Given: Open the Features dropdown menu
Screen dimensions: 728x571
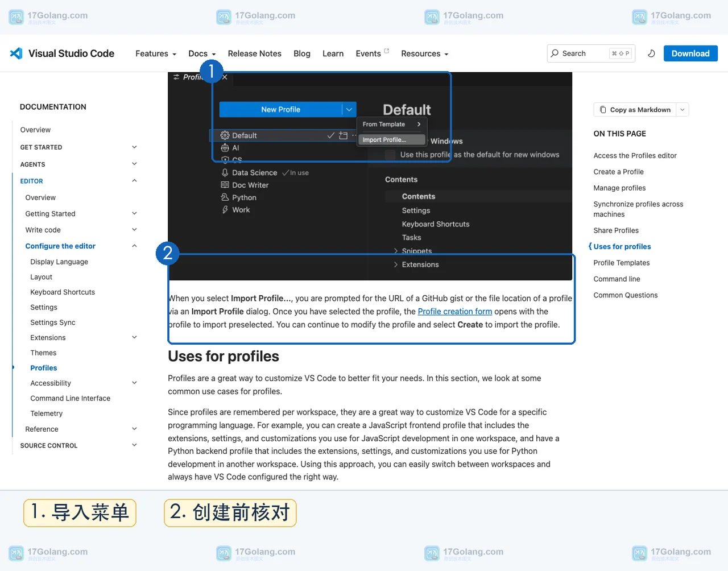Looking at the screenshot, I should 156,53.
